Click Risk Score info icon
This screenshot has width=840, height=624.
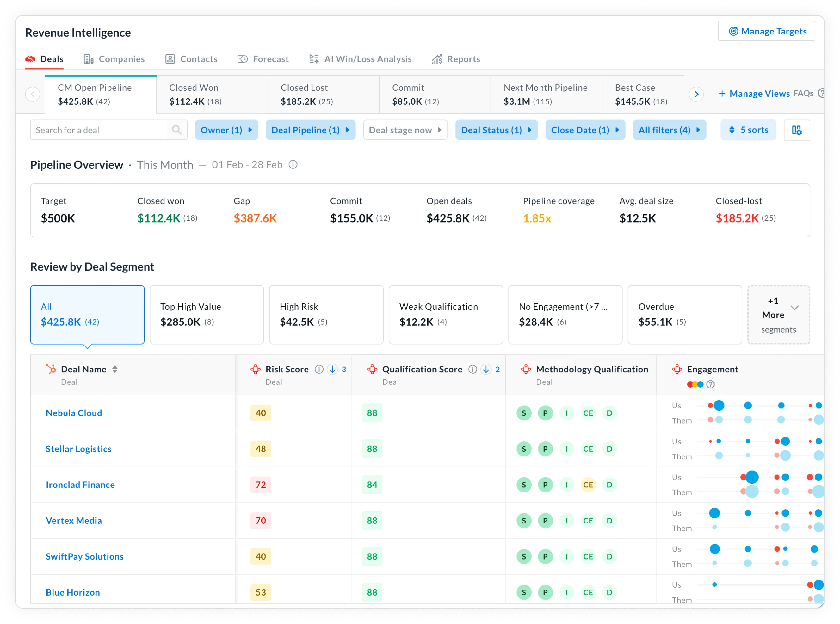click(319, 370)
